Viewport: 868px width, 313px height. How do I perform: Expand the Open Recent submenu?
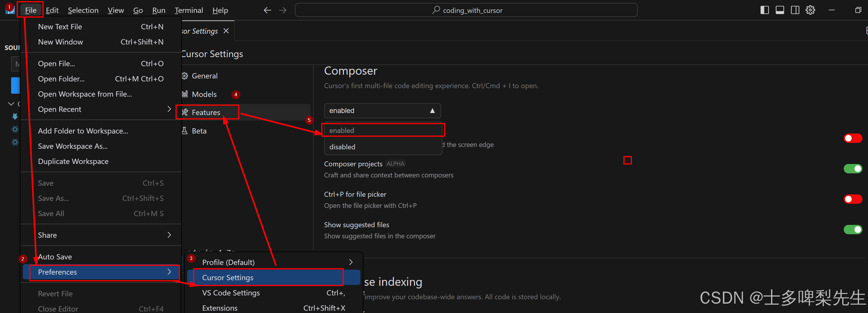(x=101, y=109)
